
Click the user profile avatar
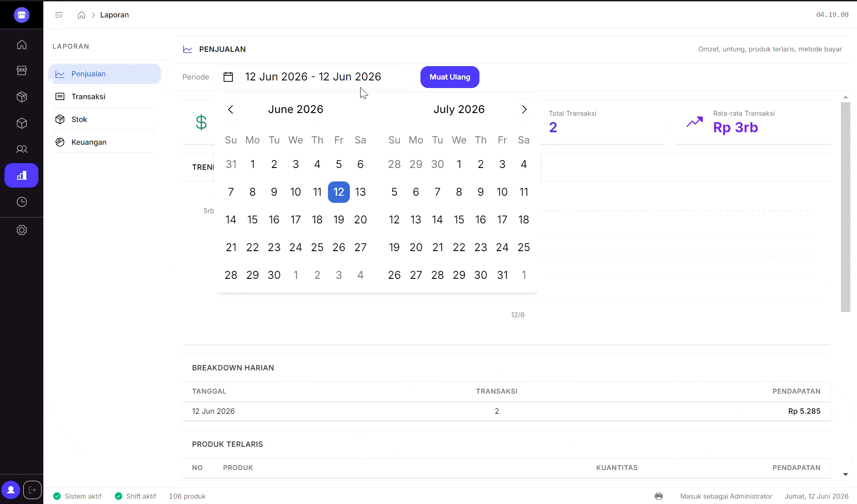point(11,490)
